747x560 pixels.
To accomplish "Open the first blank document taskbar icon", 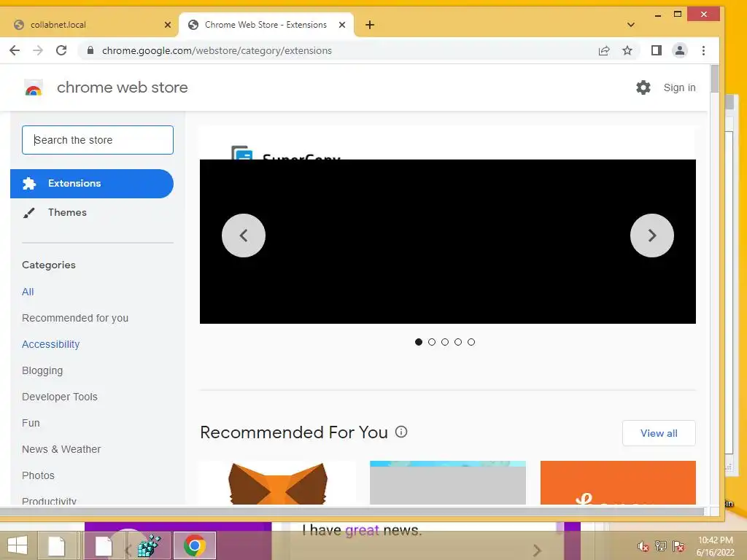I will coord(57,545).
